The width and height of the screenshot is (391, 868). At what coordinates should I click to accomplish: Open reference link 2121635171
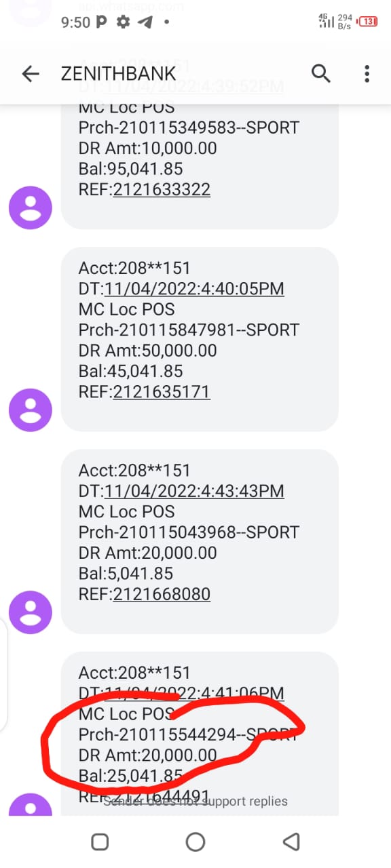pos(162,391)
